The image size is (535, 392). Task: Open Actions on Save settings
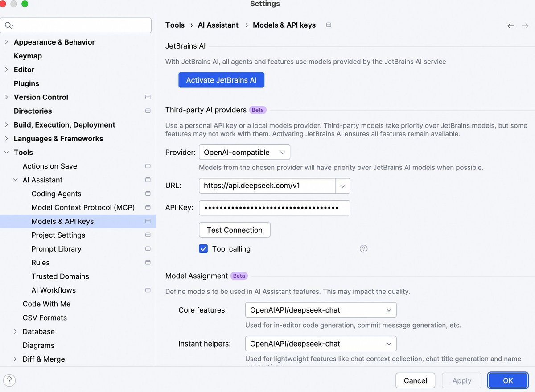coord(50,166)
